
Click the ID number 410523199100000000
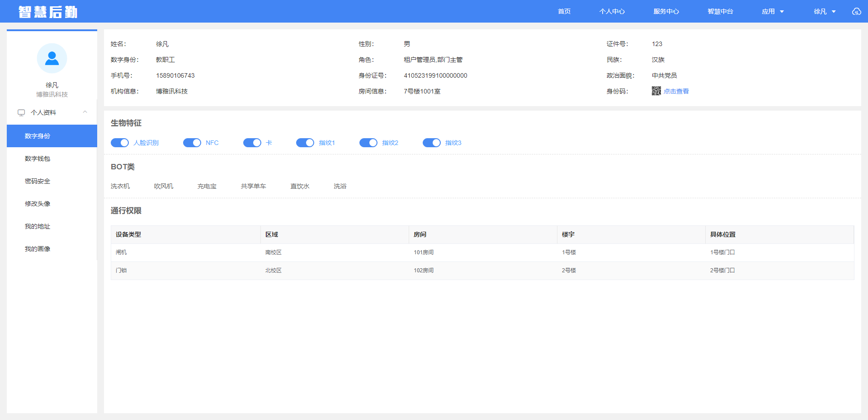[x=435, y=75]
